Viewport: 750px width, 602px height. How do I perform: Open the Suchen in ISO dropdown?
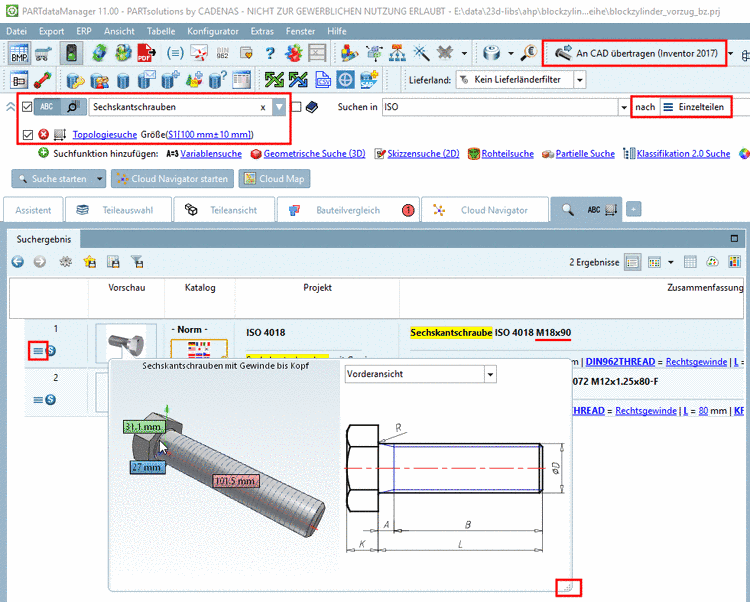[624, 106]
